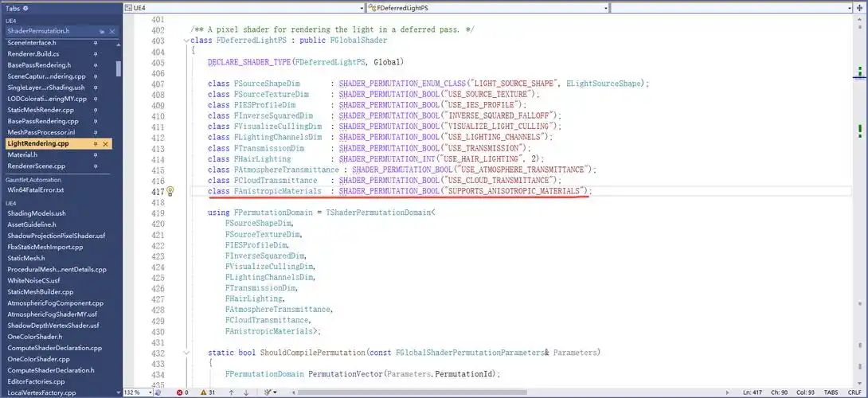Switch to the Material.h tab

point(23,155)
